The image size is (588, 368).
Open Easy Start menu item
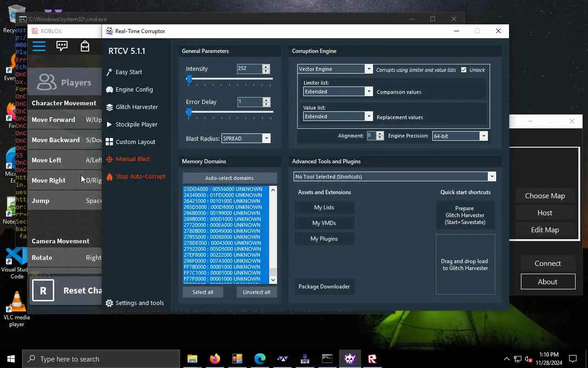click(129, 72)
